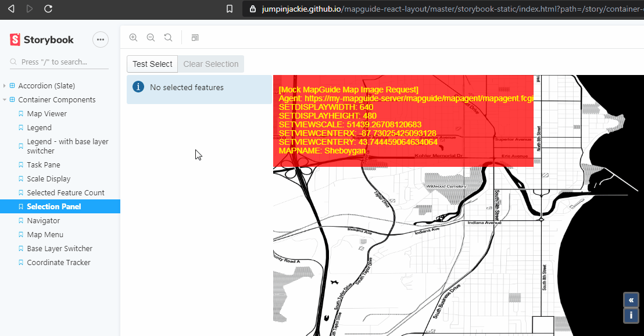Bookmark this Storybook page
Image resolution: width=644 pixels, height=336 pixels.
[229, 9]
